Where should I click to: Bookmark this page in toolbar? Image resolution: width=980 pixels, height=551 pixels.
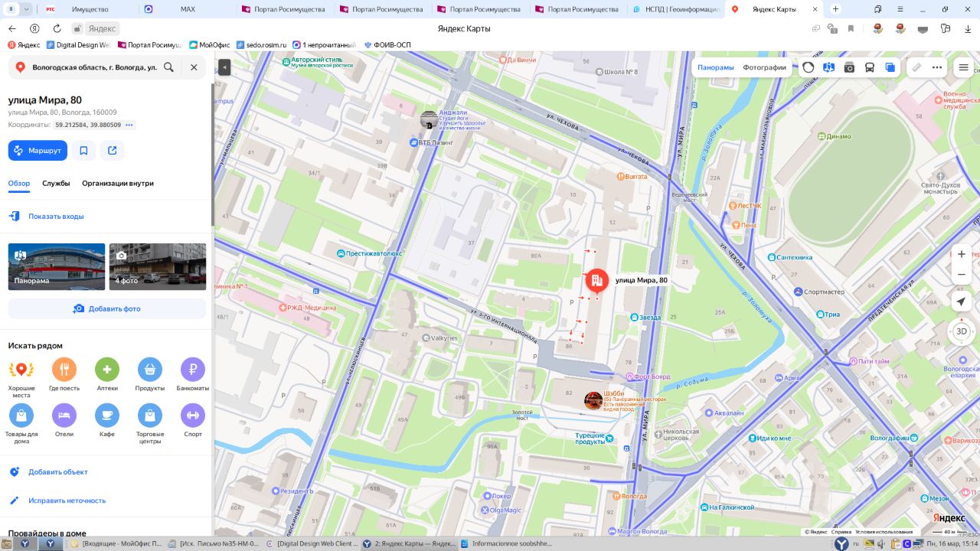[851, 28]
